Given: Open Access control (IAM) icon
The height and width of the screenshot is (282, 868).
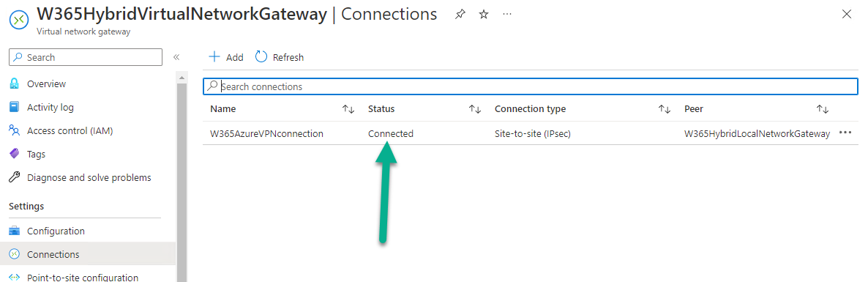Looking at the screenshot, I should [15, 131].
